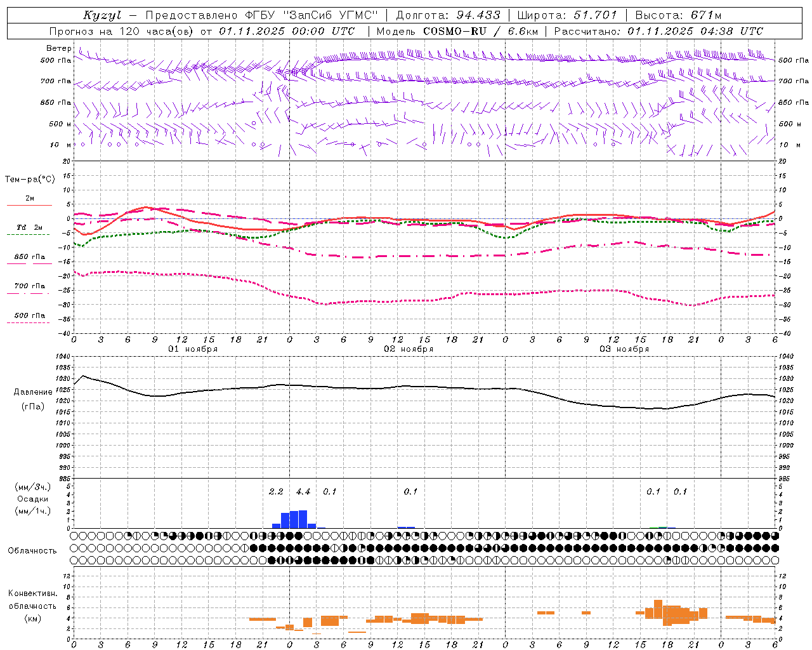Click the '(км)' convective height unit label

click(x=32, y=618)
